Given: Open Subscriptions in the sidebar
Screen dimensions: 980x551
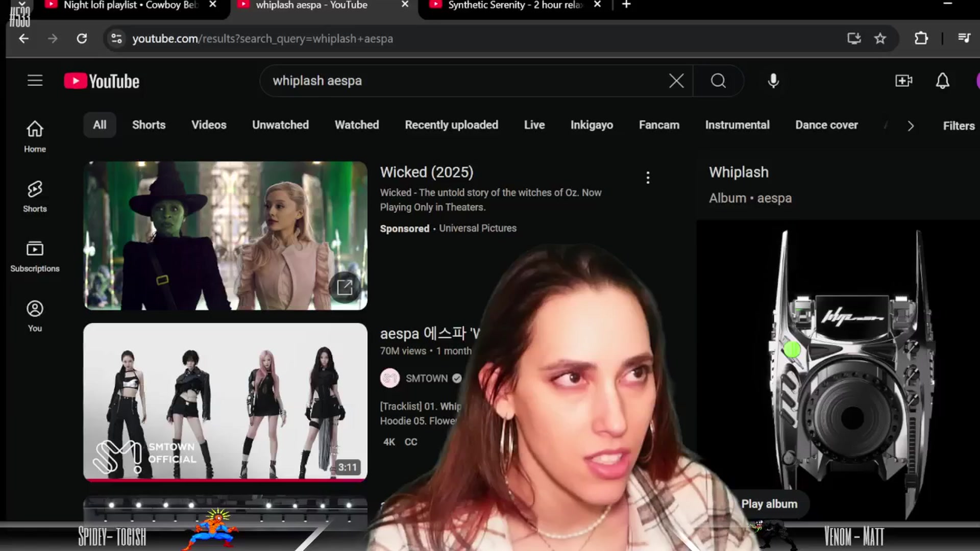Looking at the screenshot, I should coord(35,256).
